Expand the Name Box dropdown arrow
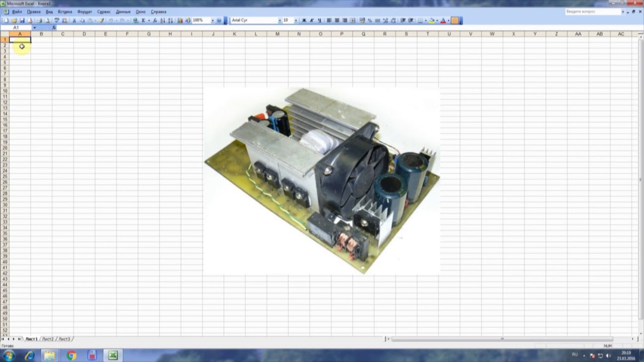 (35, 28)
